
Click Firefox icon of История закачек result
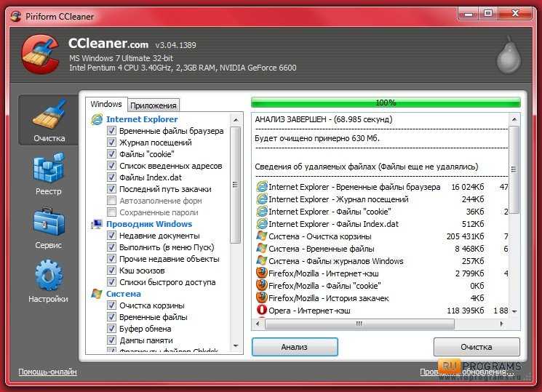[x=262, y=297]
